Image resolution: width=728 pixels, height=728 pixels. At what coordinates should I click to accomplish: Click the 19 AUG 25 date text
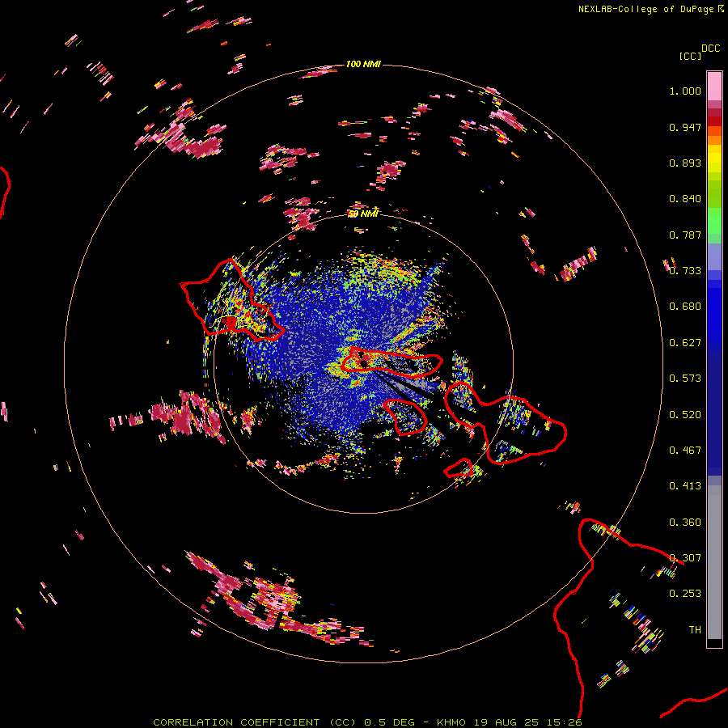point(506,722)
